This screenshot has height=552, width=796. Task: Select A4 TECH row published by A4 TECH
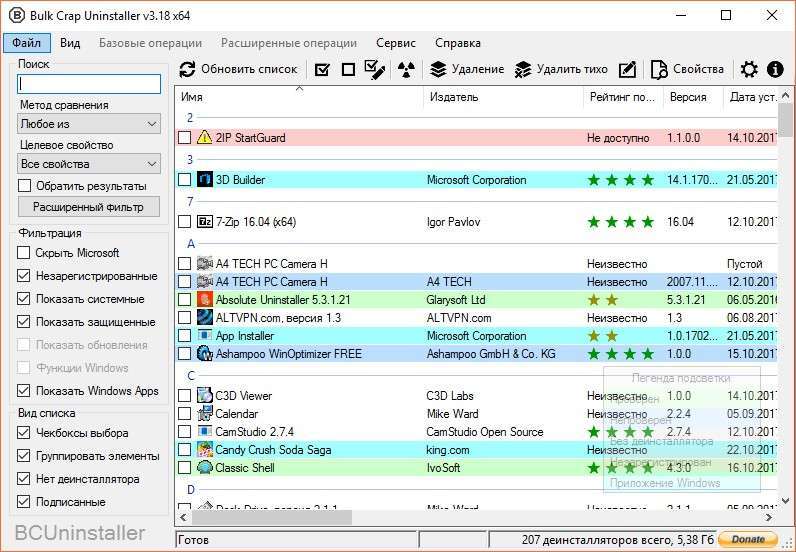tap(476, 281)
